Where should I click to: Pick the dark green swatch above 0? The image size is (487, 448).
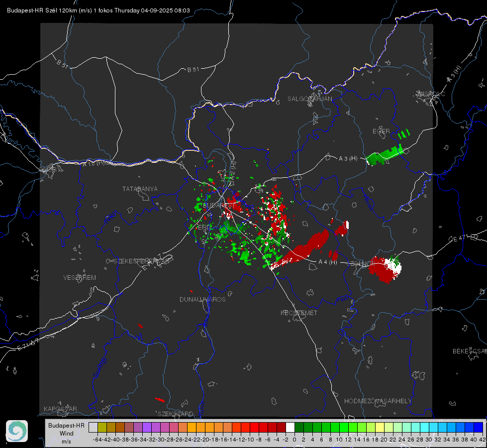click(299, 428)
